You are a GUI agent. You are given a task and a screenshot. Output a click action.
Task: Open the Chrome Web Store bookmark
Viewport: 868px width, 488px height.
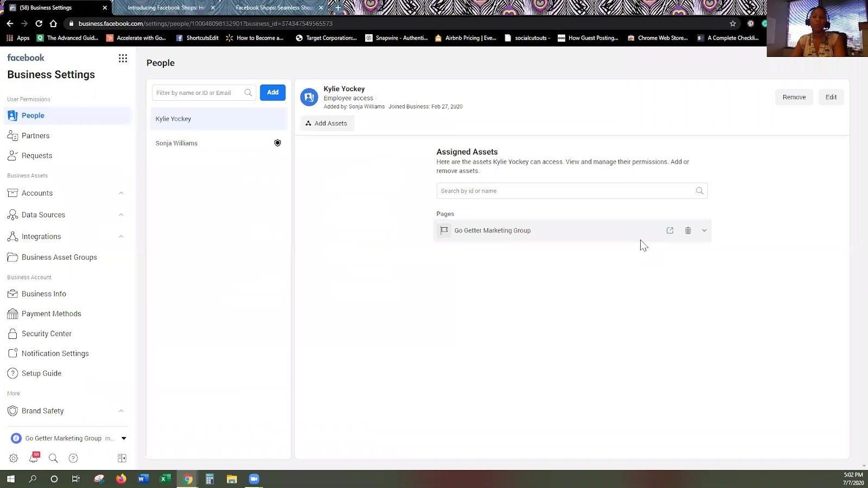click(658, 38)
